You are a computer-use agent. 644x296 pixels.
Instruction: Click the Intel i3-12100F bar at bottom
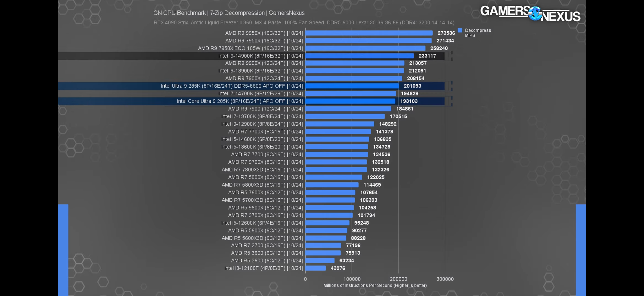(315, 268)
